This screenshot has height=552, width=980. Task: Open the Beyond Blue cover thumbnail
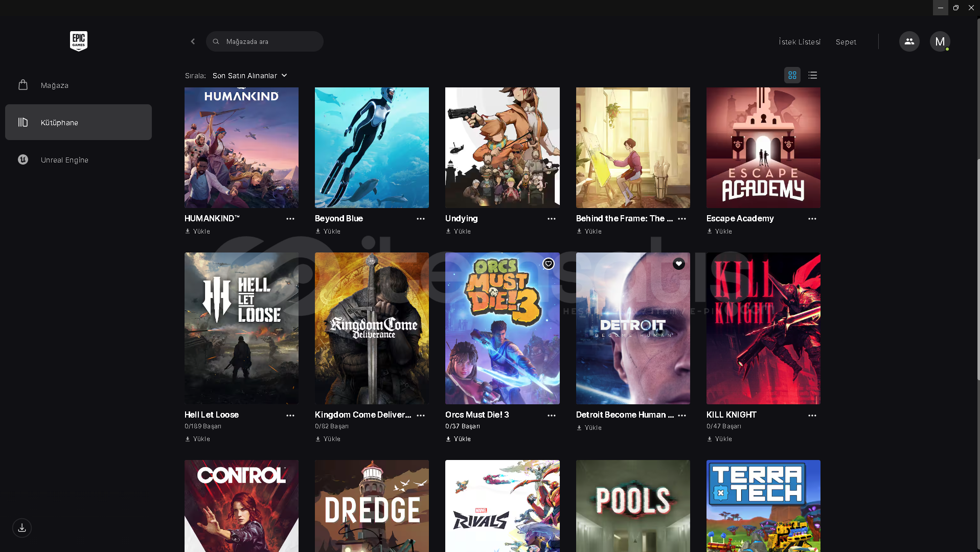tap(372, 148)
